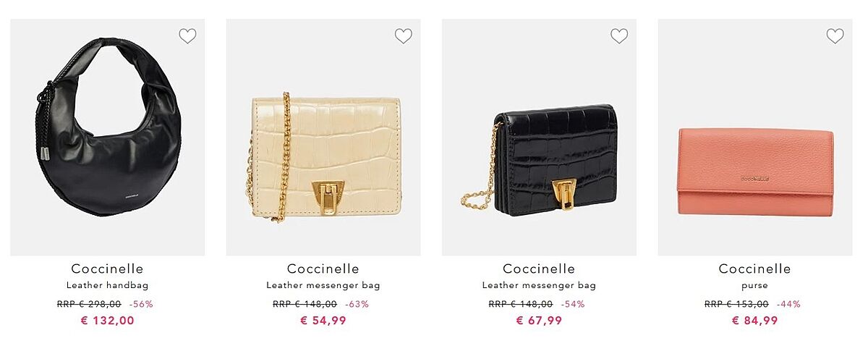The image size is (868, 359).
Task: Click the € 54,99 sale price
Action: [323, 321]
